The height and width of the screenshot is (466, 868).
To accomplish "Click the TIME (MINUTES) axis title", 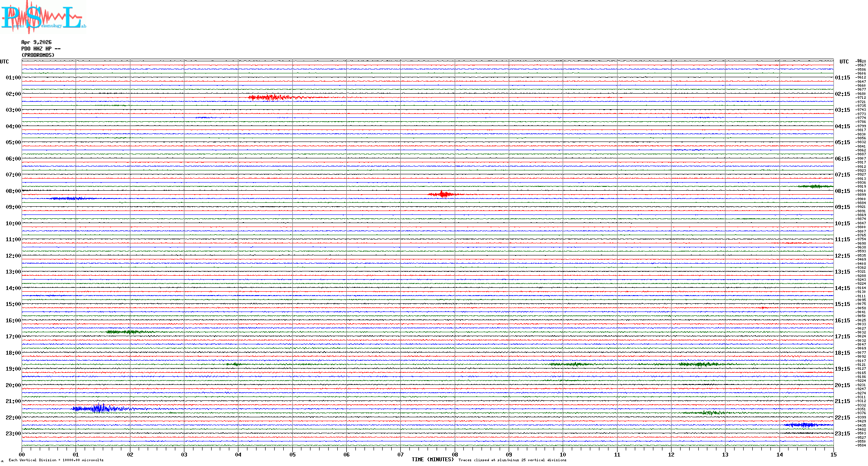I will pos(432,460).
